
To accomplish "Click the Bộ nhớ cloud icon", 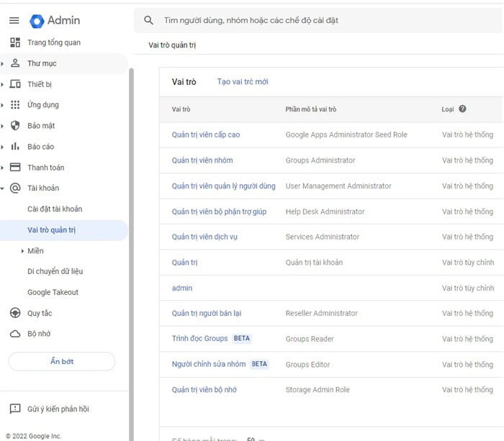I will pyautogui.click(x=15, y=334).
